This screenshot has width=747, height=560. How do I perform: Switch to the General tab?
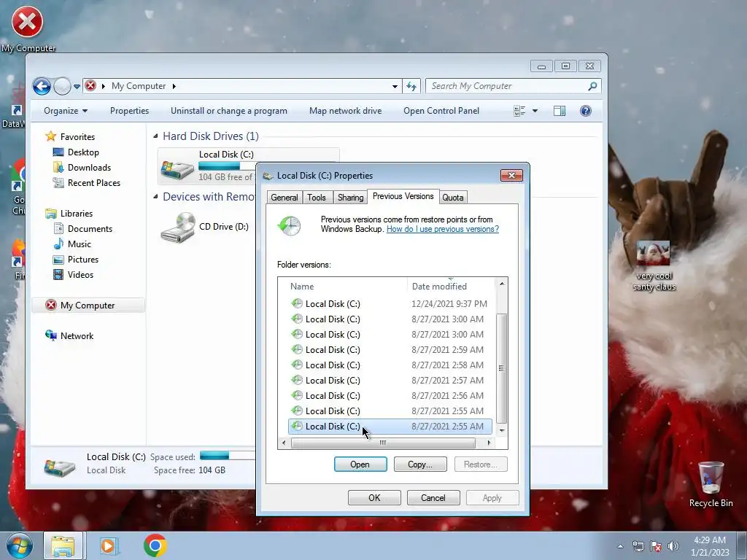pos(284,198)
